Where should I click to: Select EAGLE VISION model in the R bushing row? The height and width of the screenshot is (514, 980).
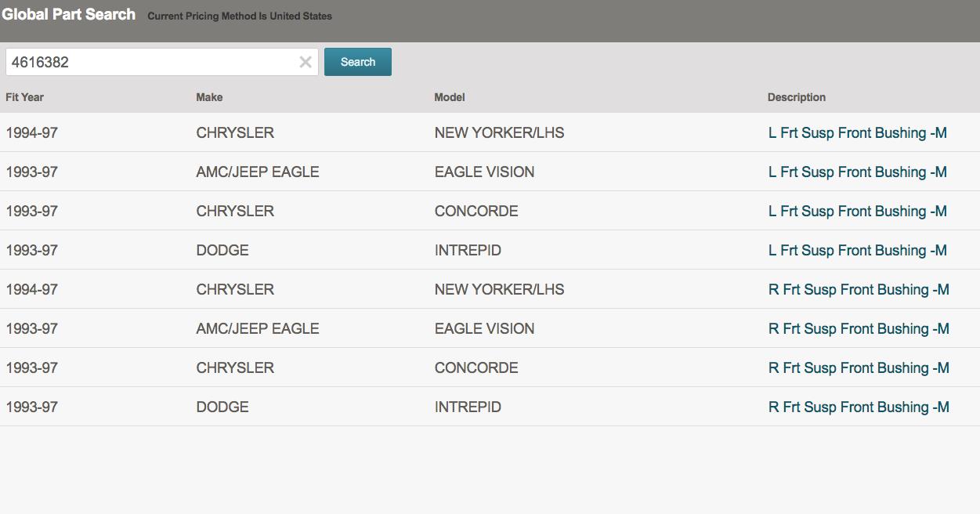point(484,329)
